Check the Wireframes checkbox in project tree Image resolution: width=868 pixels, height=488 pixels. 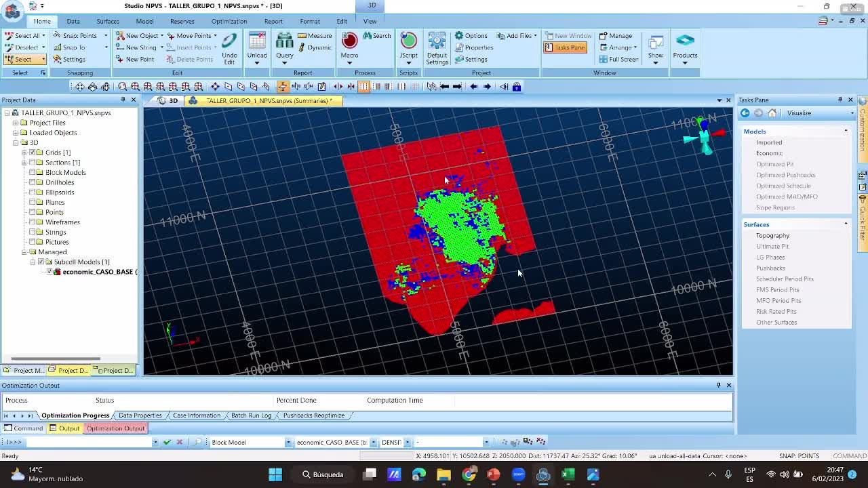33,222
